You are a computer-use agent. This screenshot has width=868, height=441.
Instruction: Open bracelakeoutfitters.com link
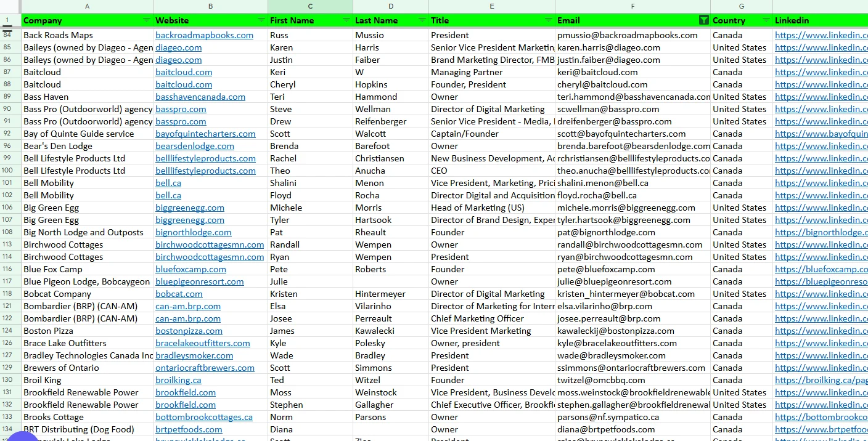coord(203,343)
